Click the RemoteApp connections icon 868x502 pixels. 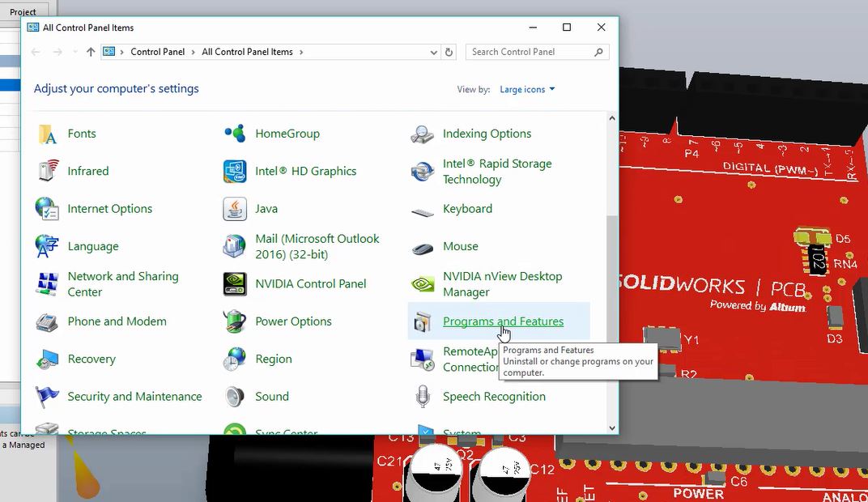click(x=423, y=359)
